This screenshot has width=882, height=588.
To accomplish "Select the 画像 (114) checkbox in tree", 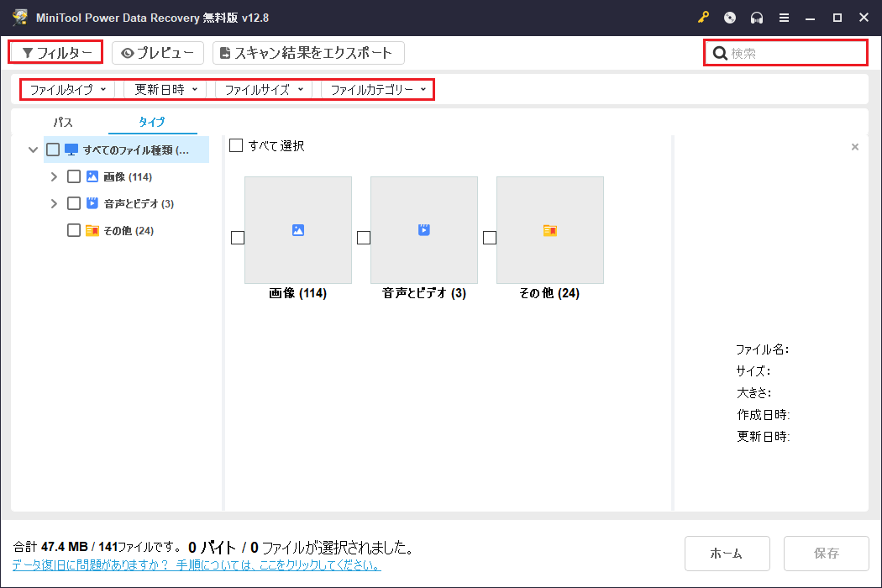I will coord(74,176).
